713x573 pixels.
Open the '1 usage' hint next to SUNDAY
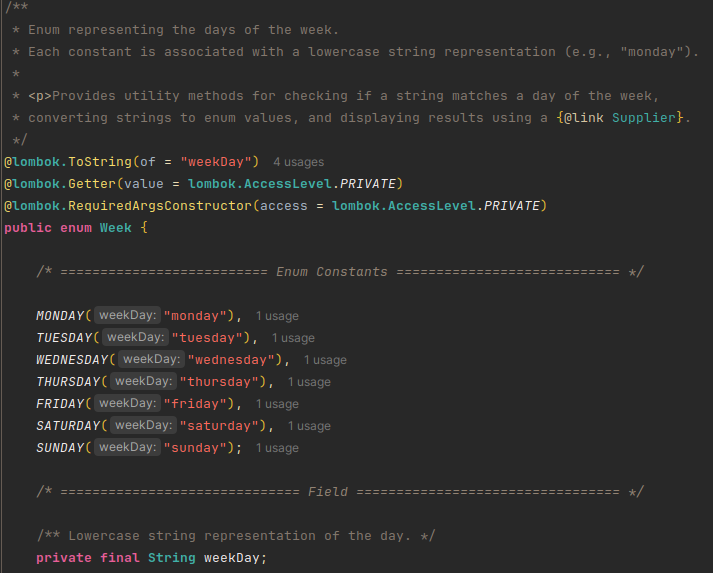point(277,448)
